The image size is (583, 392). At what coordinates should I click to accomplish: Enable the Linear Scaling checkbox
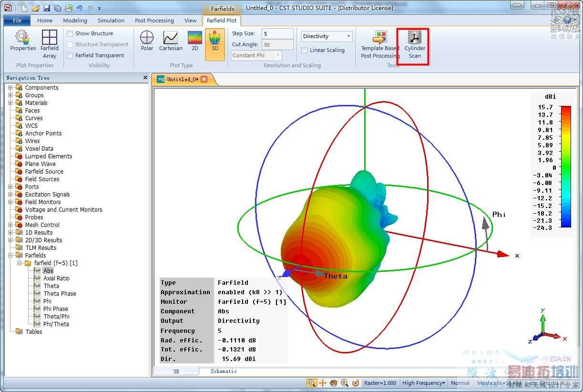pyautogui.click(x=305, y=50)
